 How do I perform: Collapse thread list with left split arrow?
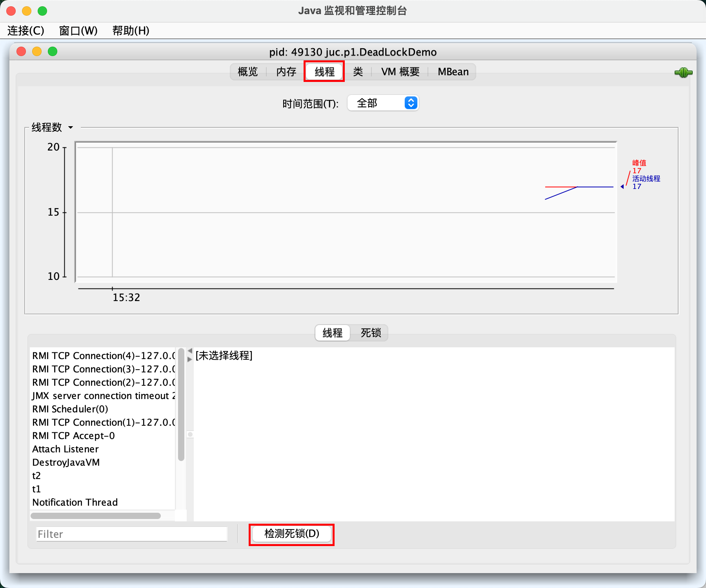190,350
